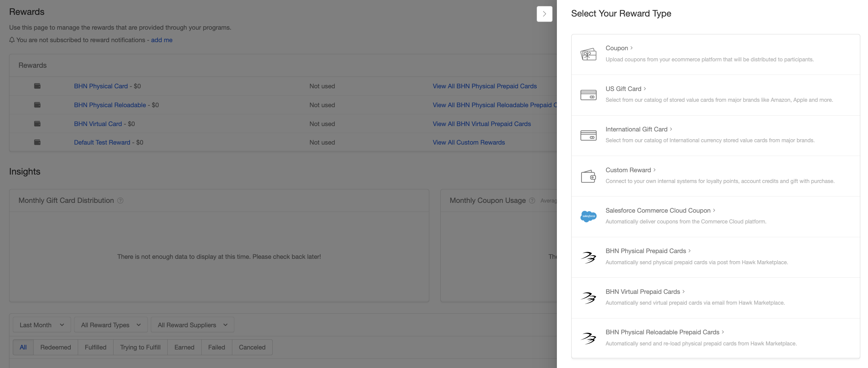Choose the Coupon reward type title
The image size is (868, 368).
616,48
